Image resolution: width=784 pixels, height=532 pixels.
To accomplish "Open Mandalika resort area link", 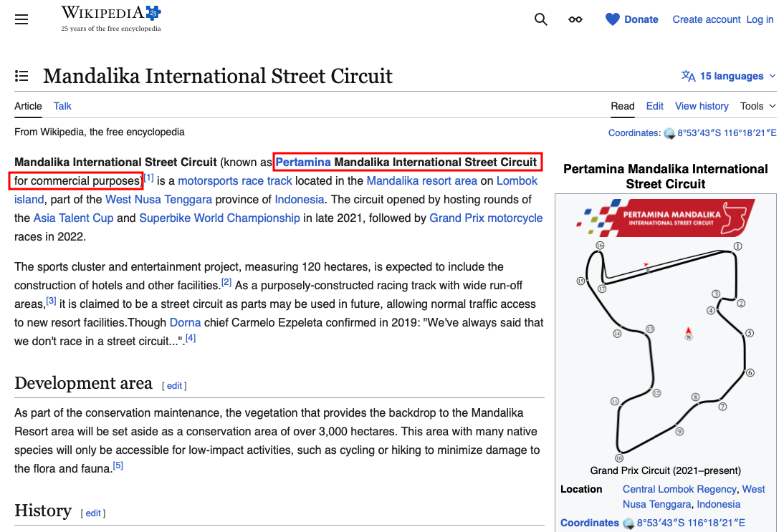I will click(422, 181).
